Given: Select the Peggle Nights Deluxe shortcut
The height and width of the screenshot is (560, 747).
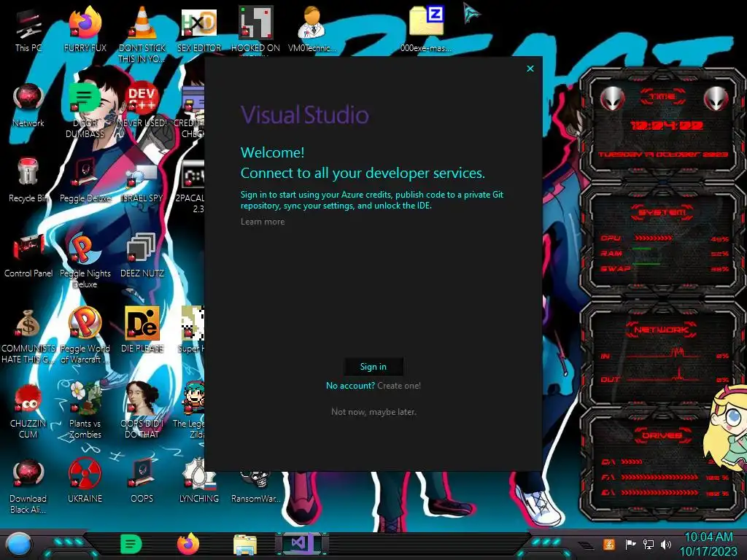Looking at the screenshot, I should (85, 260).
